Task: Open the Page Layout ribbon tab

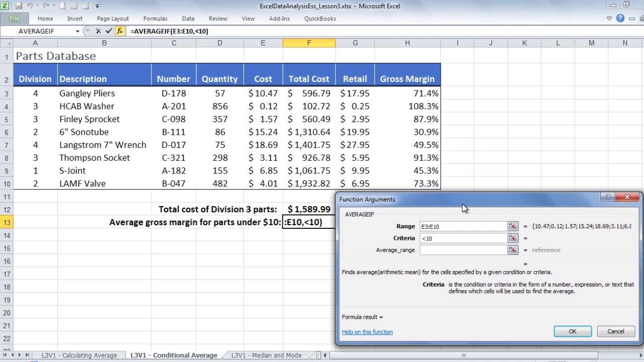Action: point(113,19)
